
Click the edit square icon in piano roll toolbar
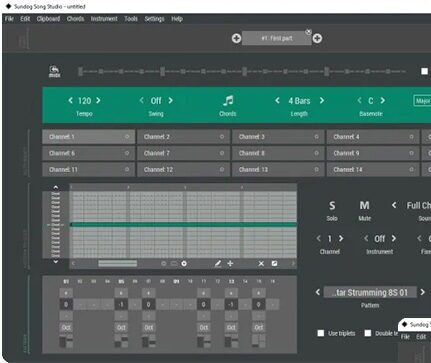pos(274,263)
